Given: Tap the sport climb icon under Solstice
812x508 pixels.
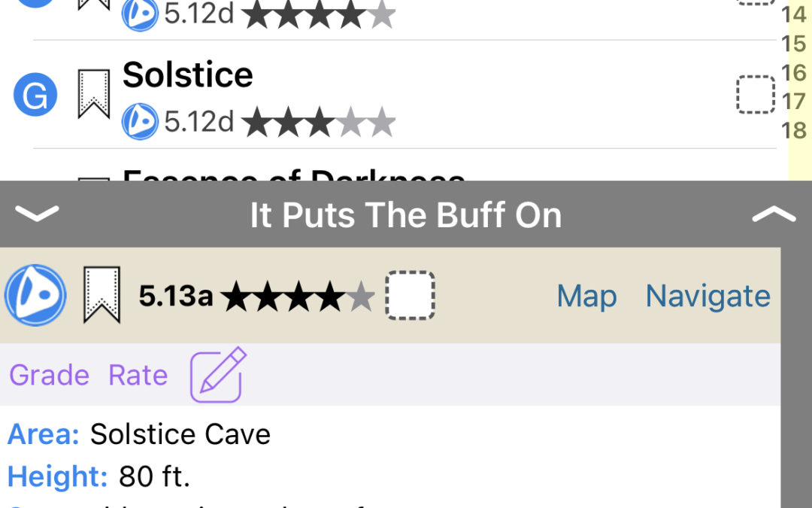Looking at the screenshot, I should (140, 121).
